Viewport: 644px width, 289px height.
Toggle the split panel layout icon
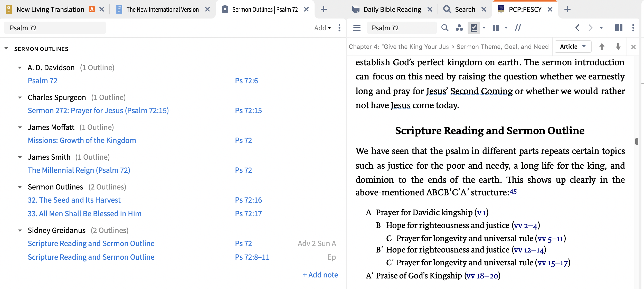click(619, 28)
